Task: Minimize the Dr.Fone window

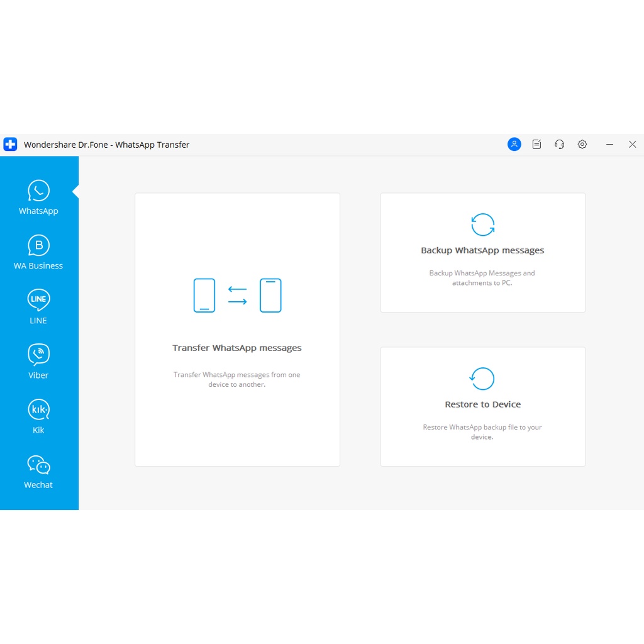Action: pos(609,145)
